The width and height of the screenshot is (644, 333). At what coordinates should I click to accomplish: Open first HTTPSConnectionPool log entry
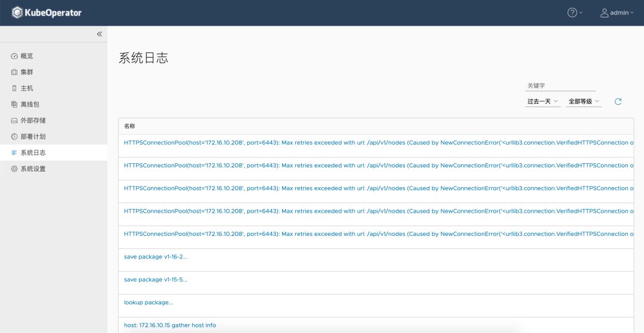[x=379, y=143]
